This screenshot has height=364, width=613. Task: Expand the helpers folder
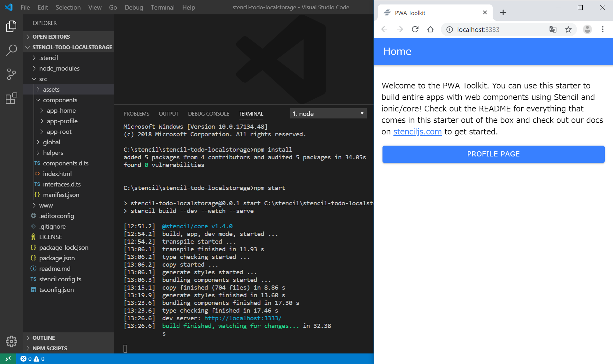[x=68, y=152]
